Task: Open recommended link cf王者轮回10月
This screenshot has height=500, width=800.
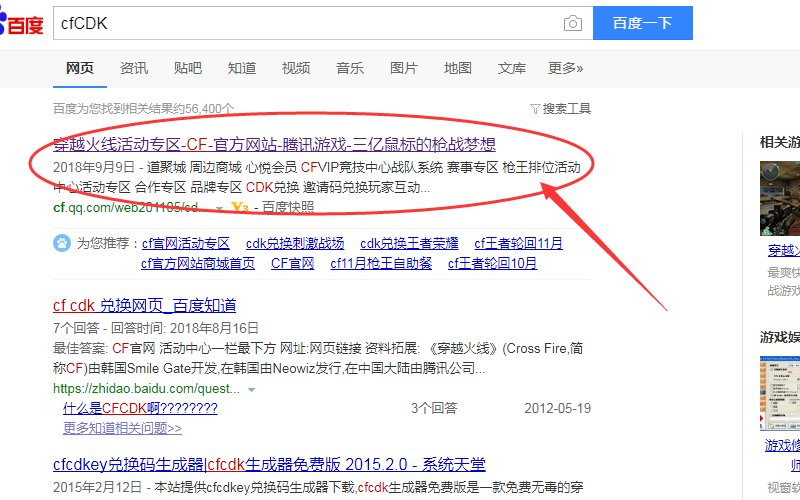Action: pyautogui.click(x=492, y=263)
